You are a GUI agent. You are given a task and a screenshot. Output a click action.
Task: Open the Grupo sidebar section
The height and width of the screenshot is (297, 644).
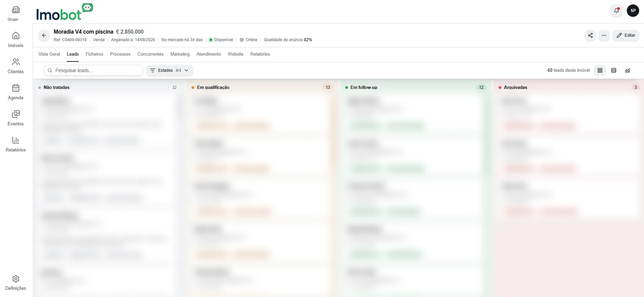(16, 14)
